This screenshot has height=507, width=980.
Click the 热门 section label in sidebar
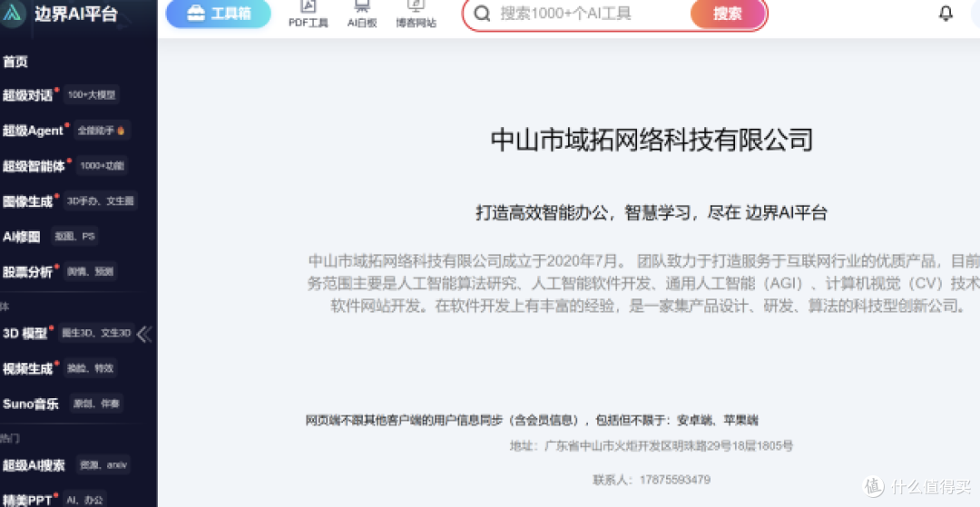pos(9,438)
